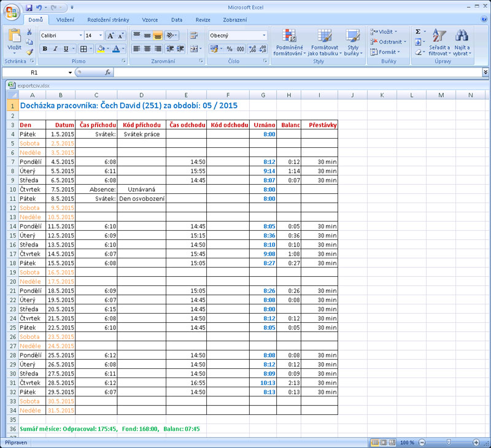The image size is (491, 448).
Task: Toggle Underline formatting
Action: pos(66,48)
